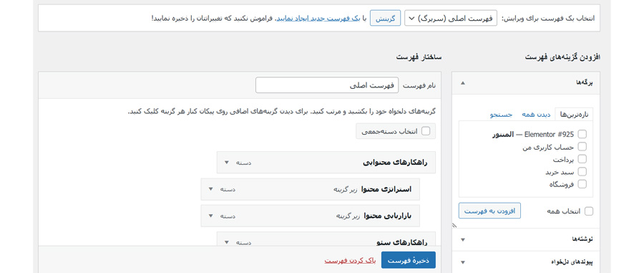Switch to the جستجو tab

click(501, 115)
